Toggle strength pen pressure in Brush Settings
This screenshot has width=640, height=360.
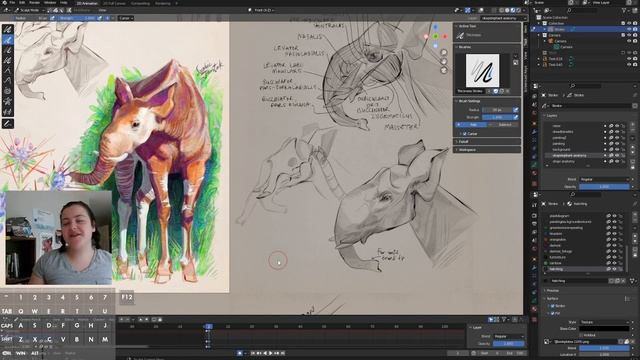pos(516,117)
